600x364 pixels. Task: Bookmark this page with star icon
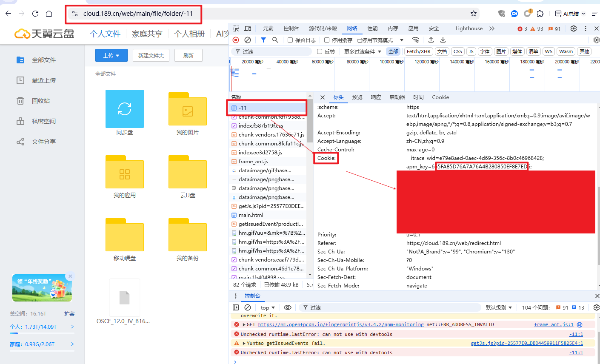pyautogui.click(x=474, y=14)
